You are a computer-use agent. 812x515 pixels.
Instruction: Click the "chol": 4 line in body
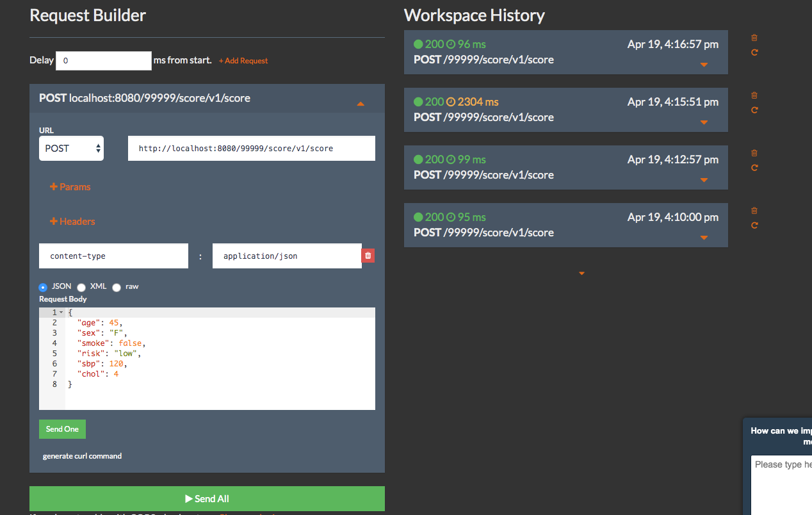[x=97, y=374]
